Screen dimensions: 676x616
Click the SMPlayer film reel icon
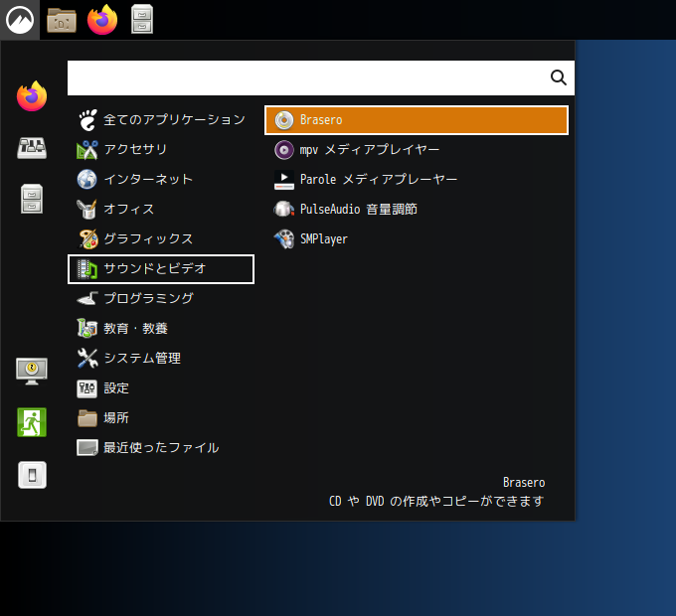click(284, 239)
